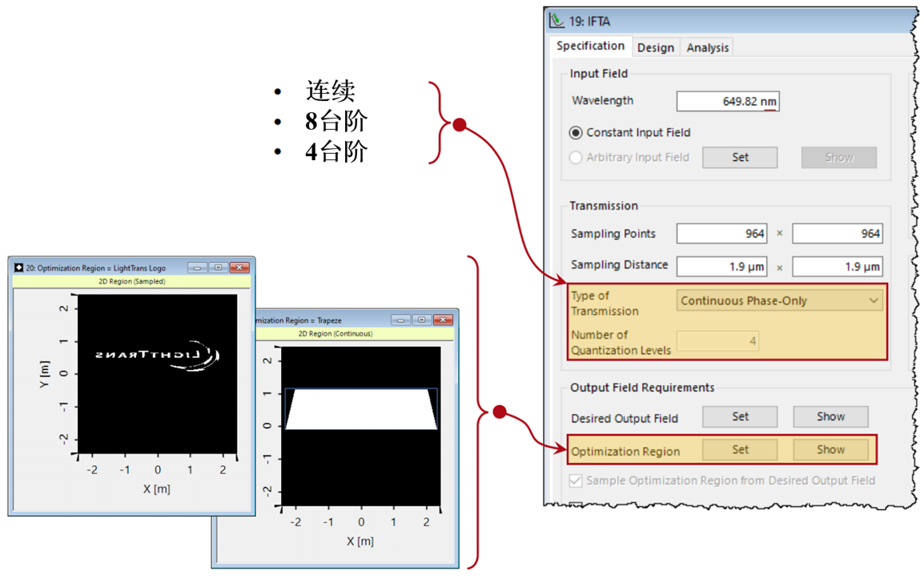Click the first Sampling Distance field
This screenshot has width=924, height=579.
[x=721, y=267]
